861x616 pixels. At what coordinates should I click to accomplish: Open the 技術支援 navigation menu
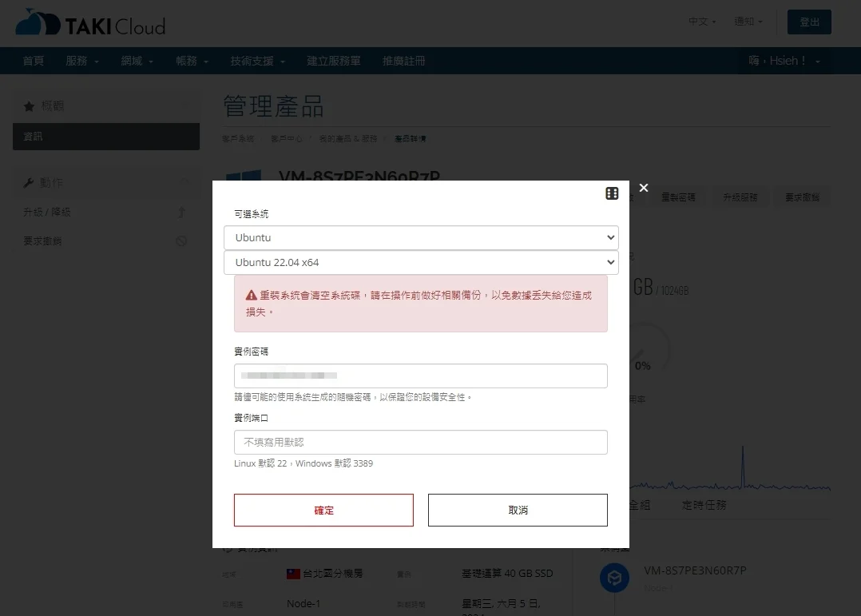tap(257, 61)
